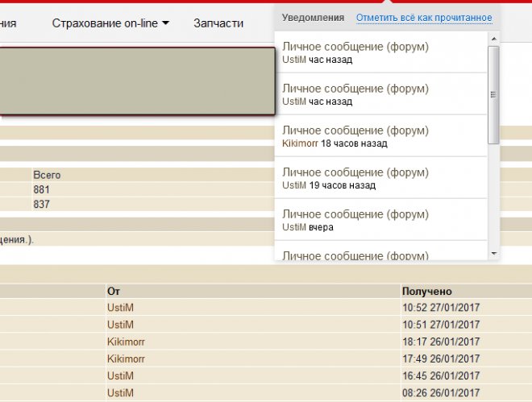The height and width of the screenshot is (402, 532).
Task: Click the Kikimorr username inside the notifications panel
Action: [x=300, y=143]
